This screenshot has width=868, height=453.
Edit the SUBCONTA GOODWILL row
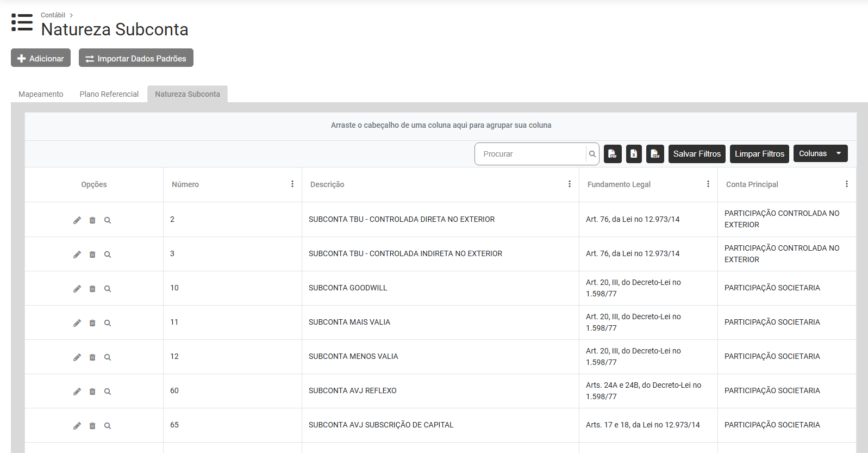tap(77, 289)
